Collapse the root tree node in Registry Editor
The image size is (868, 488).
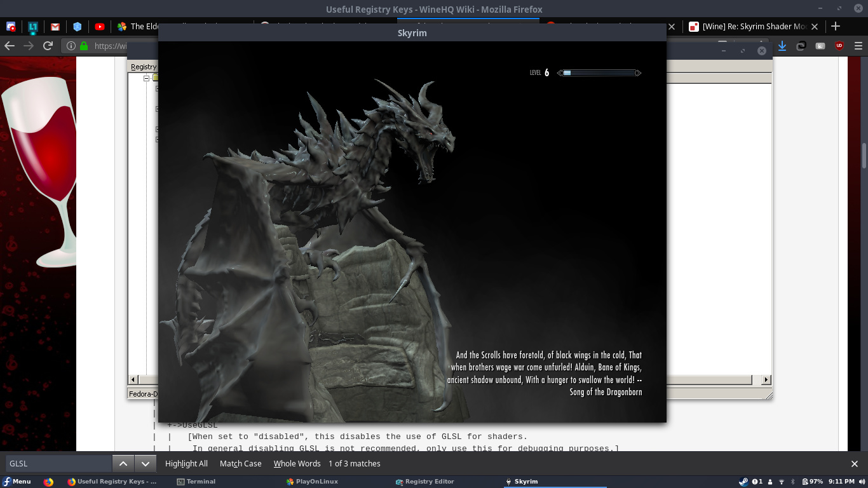[146, 78]
